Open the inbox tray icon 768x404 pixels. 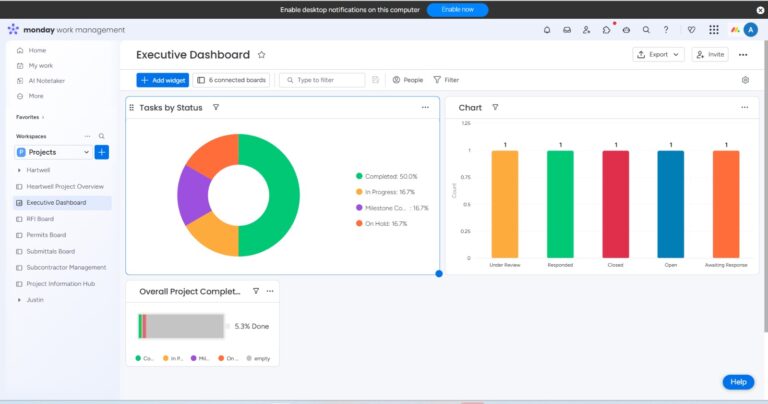(567, 30)
